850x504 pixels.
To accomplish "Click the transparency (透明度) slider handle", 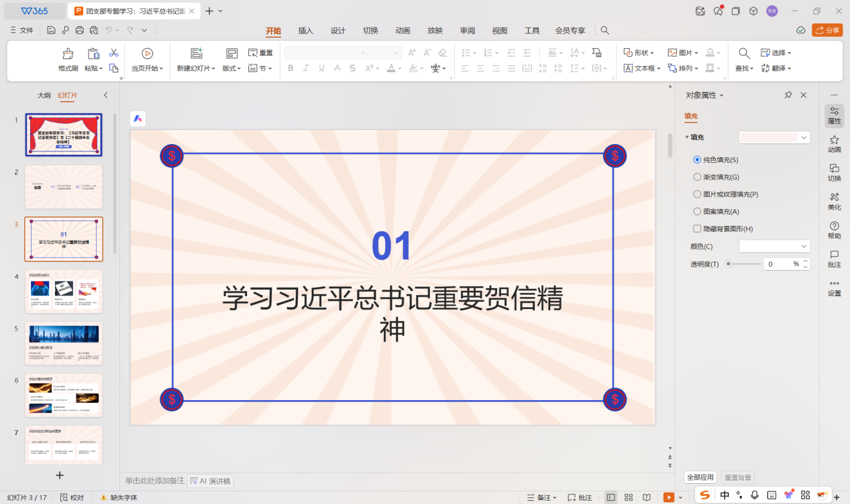I will coord(729,264).
